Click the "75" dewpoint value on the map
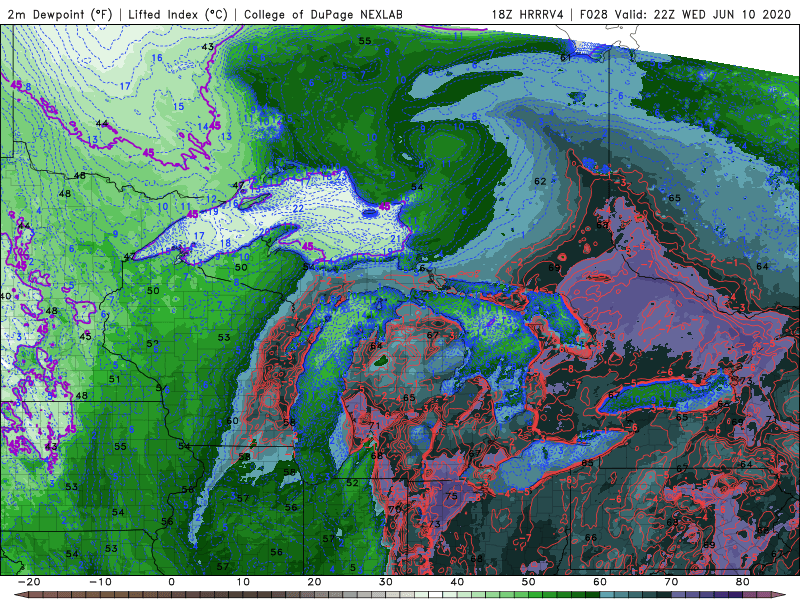The image size is (800, 600). point(451,496)
